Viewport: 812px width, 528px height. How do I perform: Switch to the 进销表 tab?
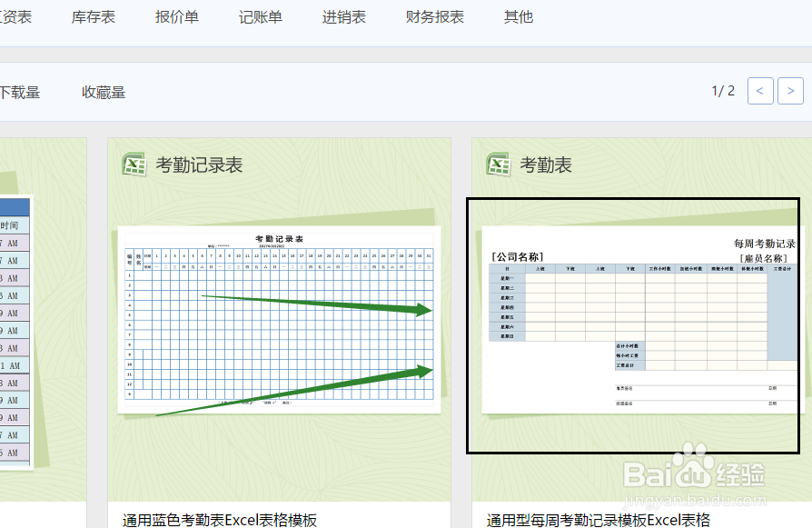343,15
